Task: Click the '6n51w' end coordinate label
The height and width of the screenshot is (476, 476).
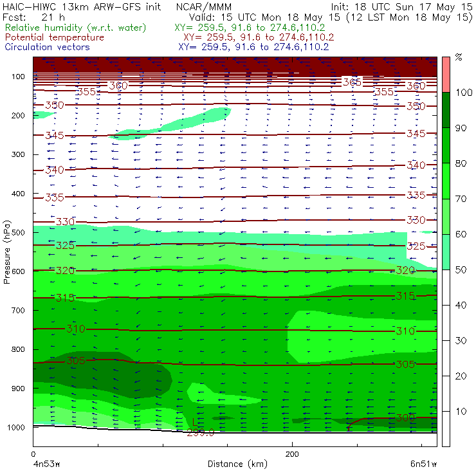Action: tap(423, 464)
